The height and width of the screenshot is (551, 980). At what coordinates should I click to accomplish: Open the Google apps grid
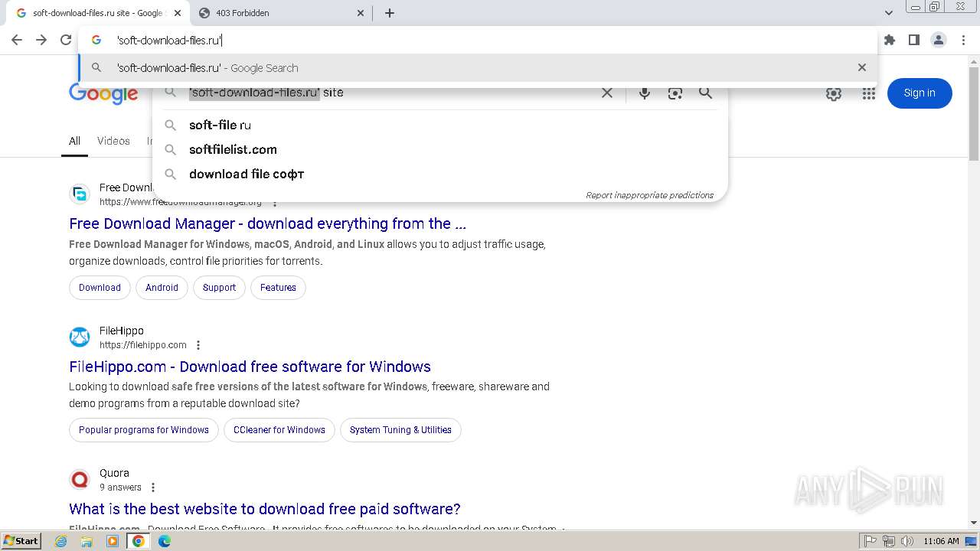(868, 93)
